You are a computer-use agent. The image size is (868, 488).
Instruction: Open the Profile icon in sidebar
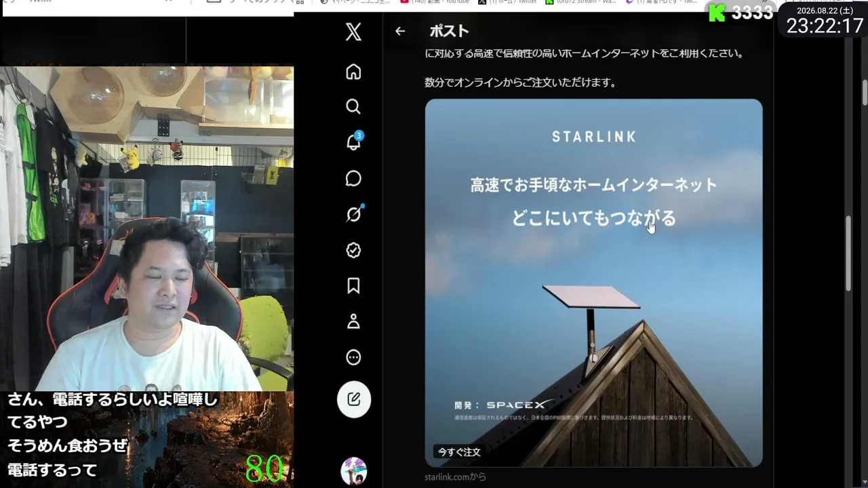click(x=353, y=321)
